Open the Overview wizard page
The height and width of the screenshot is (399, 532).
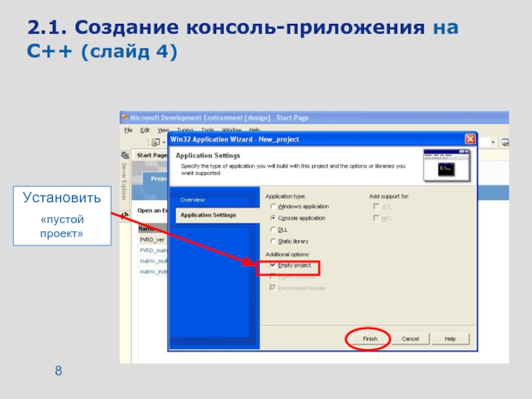192,200
